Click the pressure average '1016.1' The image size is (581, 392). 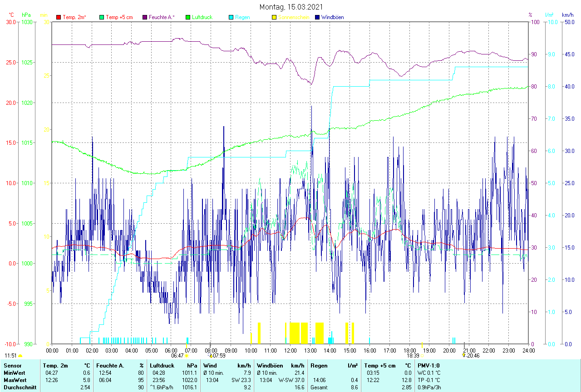click(189, 387)
